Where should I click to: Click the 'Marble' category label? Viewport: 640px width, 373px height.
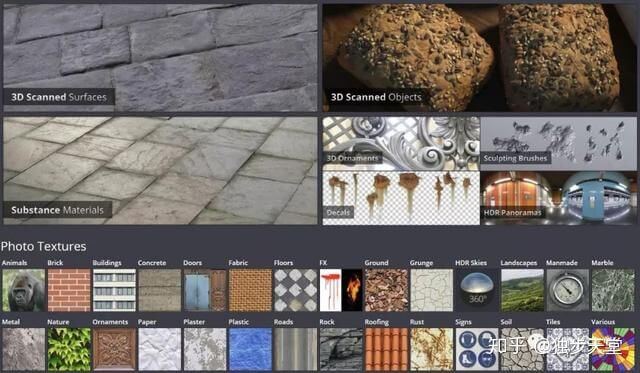pos(602,263)
